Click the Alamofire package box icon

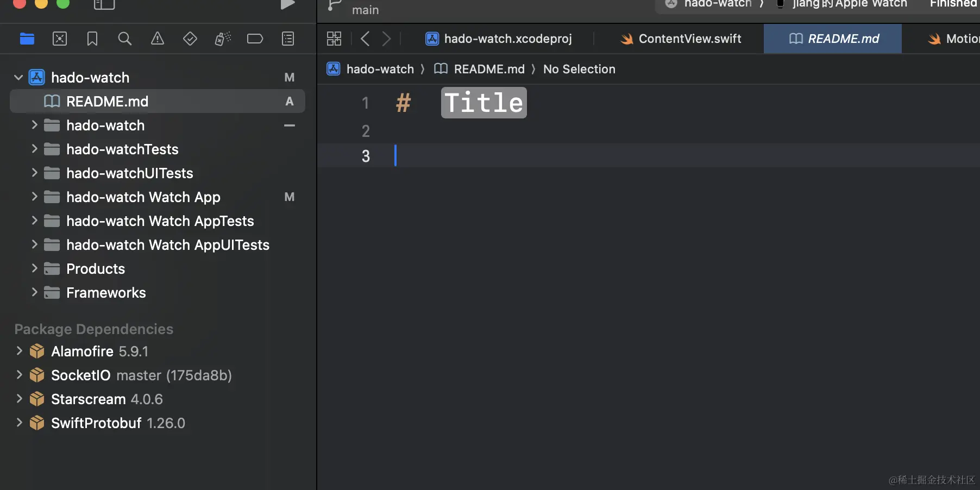tap(37, 351)
